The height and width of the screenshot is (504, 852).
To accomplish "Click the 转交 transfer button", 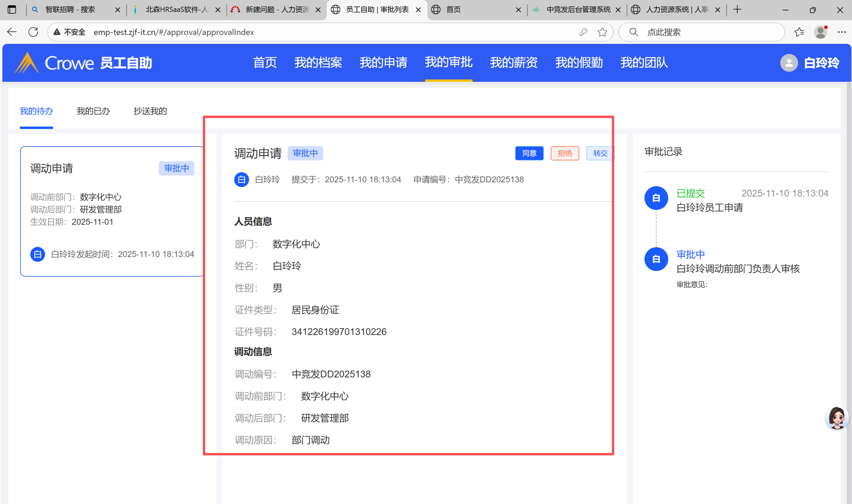I will [x=600, y=153].
